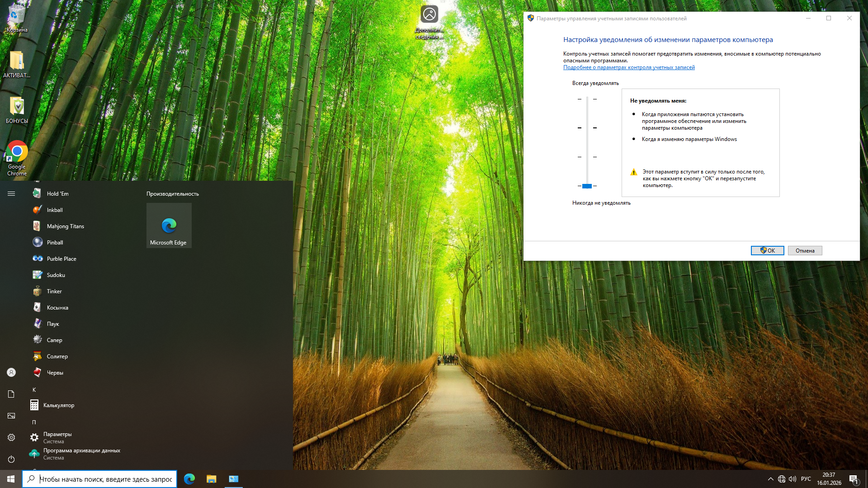Show hidden tray icons chevron
Screen dimensions: 868x488
(770, 479)
